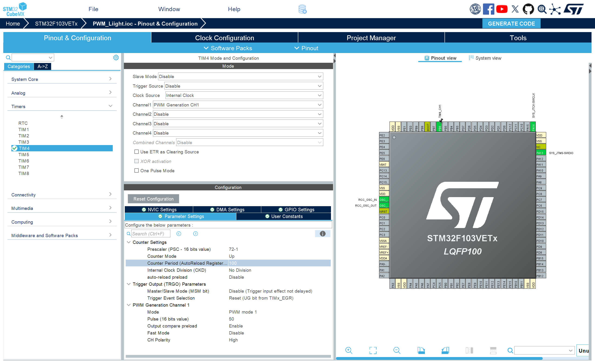The height and width of the screenshot is (364, 595).
Task: Click the settings gear in categories panel
Action: (x=116, y=57)
